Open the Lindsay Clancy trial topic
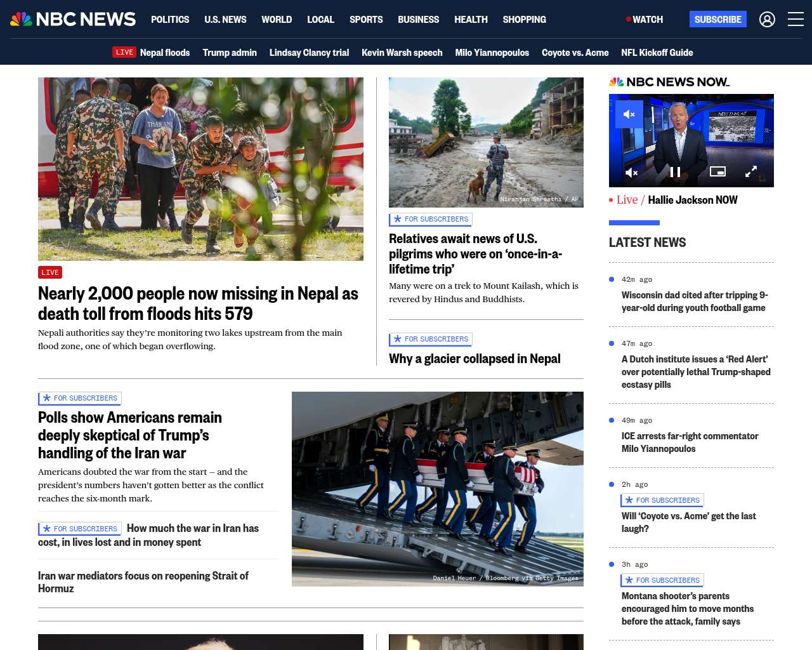Viewport: 812px width, 650px height. pos(309,53)
